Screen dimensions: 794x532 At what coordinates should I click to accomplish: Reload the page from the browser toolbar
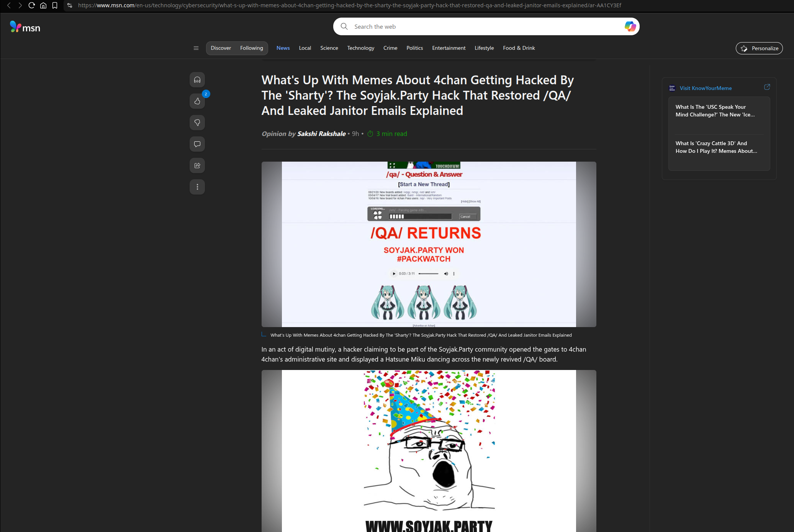[x=32, y=5]
